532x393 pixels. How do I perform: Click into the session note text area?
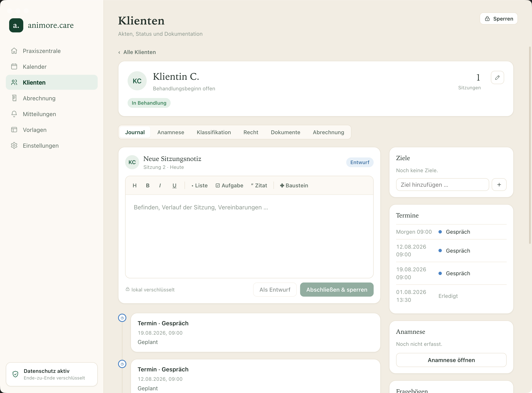(x=249, y=236)
